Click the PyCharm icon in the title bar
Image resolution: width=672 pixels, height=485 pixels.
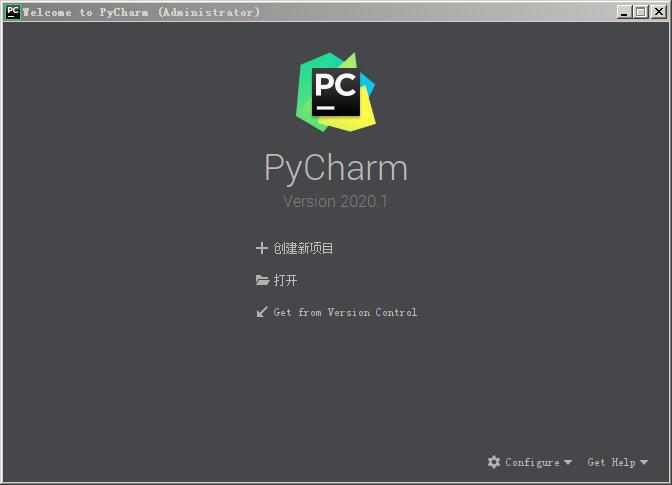tap(13, 12)
